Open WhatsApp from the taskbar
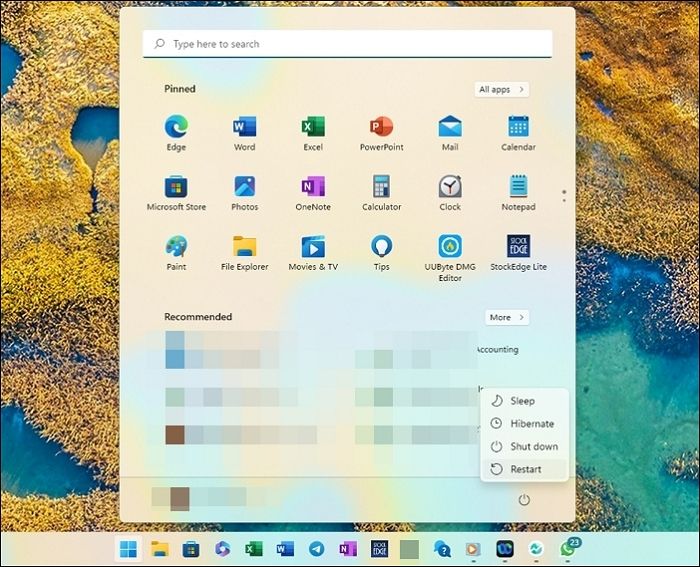This screenshot has height=567, width=700. (568, 549)
